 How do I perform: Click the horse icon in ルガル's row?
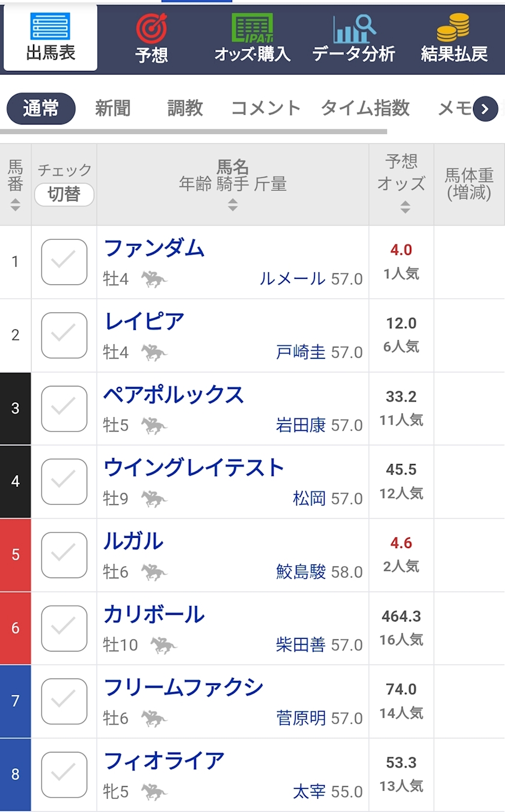click(x=154, y=572)
